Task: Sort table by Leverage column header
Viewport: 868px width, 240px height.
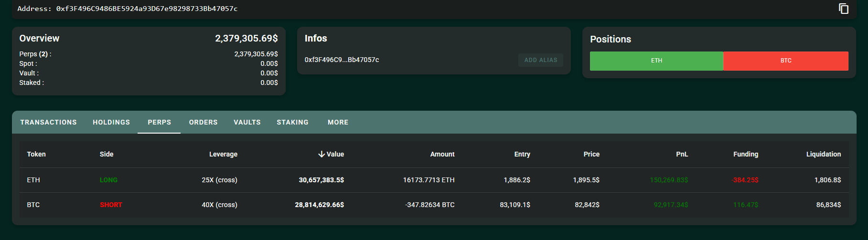Action: [x=223, y=154]
